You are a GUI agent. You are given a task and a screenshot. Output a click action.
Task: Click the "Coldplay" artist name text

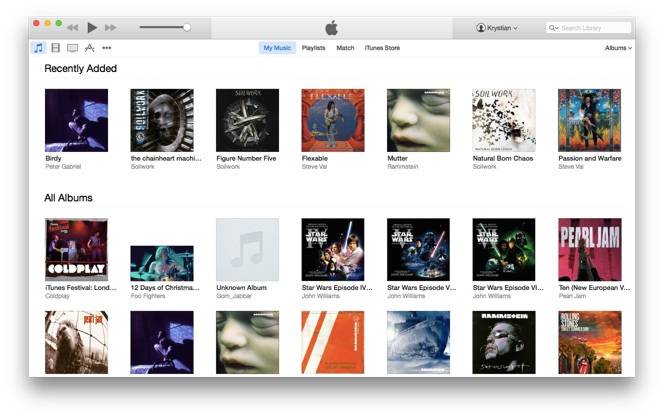point(58,296)
